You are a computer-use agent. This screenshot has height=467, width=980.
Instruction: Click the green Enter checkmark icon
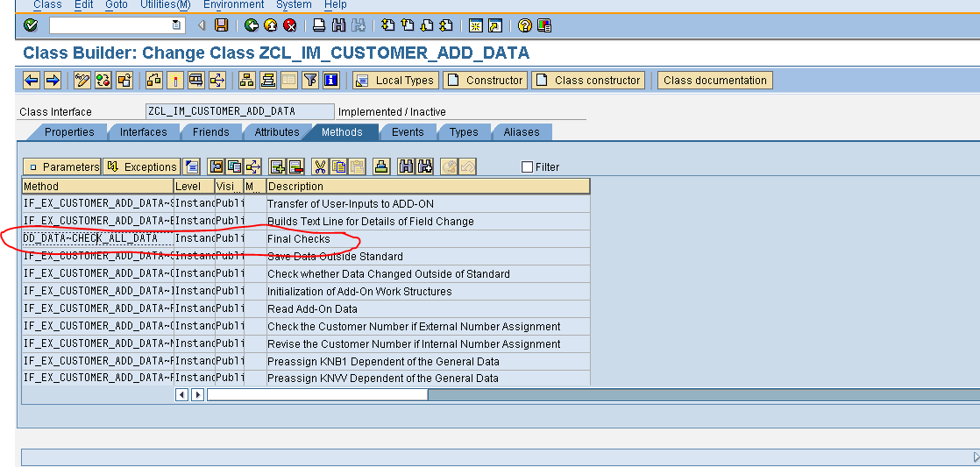tap(30, 25)
